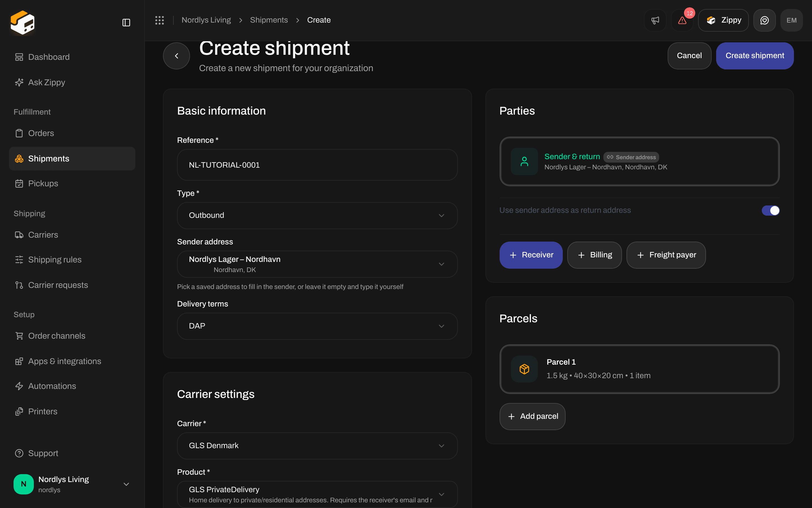The image size is (812, 508).
Task: Open the Zippy assistant button
Action: [x=723, y=20]
